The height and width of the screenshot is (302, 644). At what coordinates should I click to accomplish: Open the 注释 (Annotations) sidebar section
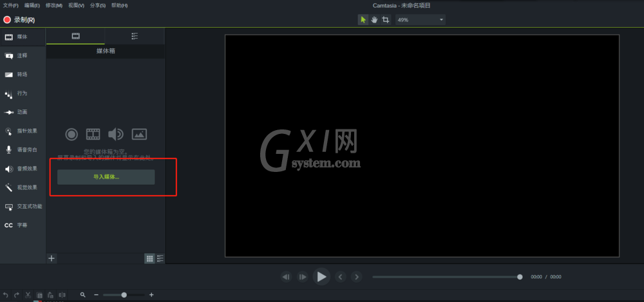click(23, 56)
